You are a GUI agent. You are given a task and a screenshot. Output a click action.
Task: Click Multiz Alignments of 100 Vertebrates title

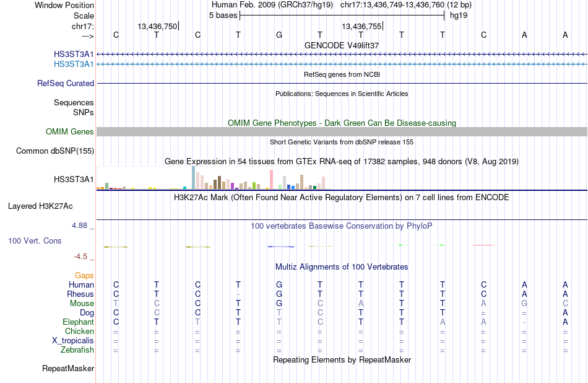tap(342, 266)
